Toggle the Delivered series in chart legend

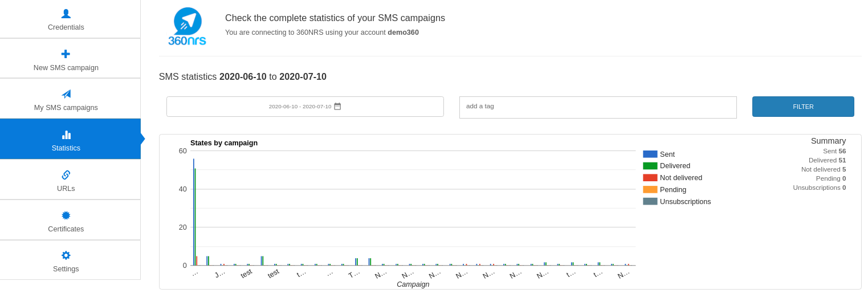[675, 166]
